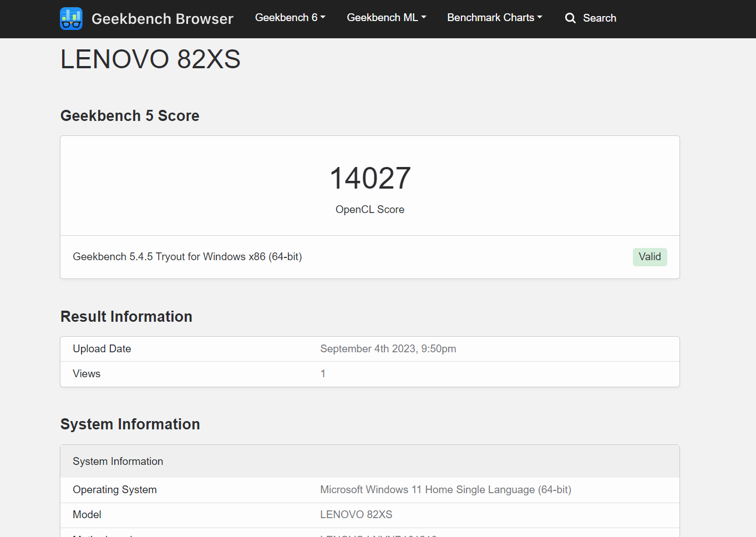This screenshot has height=537, width=756.
Task: Select the September 4th 2023 upload date
Action: pyautogui.click(x=388, y=349)
